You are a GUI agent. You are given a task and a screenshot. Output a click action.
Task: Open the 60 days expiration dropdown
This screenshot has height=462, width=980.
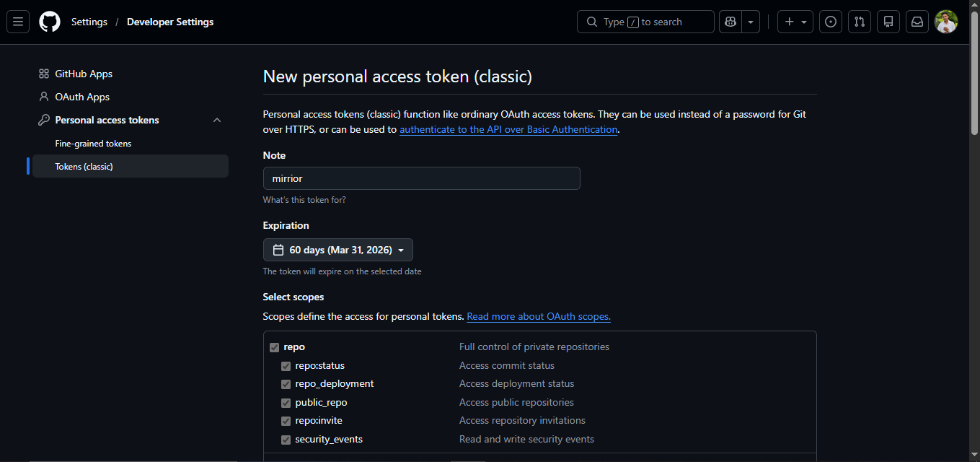[337, 250]
